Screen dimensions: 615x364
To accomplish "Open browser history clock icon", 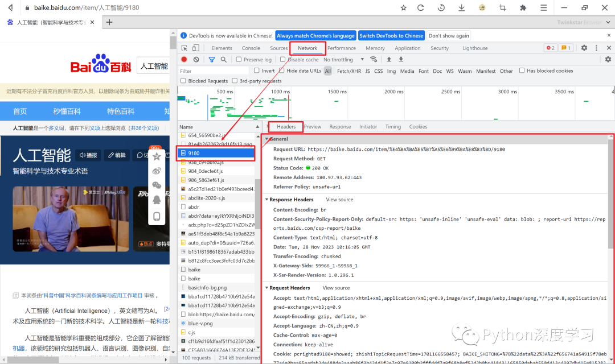I will pyautogui.click(x=441, y=7).
